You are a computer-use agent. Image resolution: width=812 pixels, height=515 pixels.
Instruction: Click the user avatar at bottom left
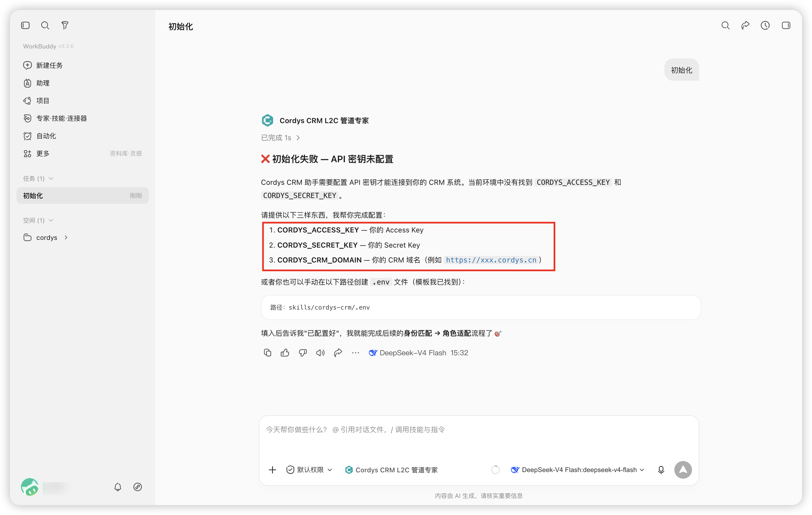click(30, 487)
